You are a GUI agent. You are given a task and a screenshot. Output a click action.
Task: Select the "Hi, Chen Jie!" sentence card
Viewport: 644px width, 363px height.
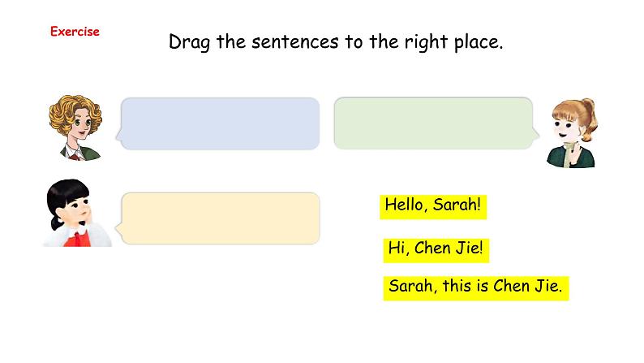click(x=436, y=250)
